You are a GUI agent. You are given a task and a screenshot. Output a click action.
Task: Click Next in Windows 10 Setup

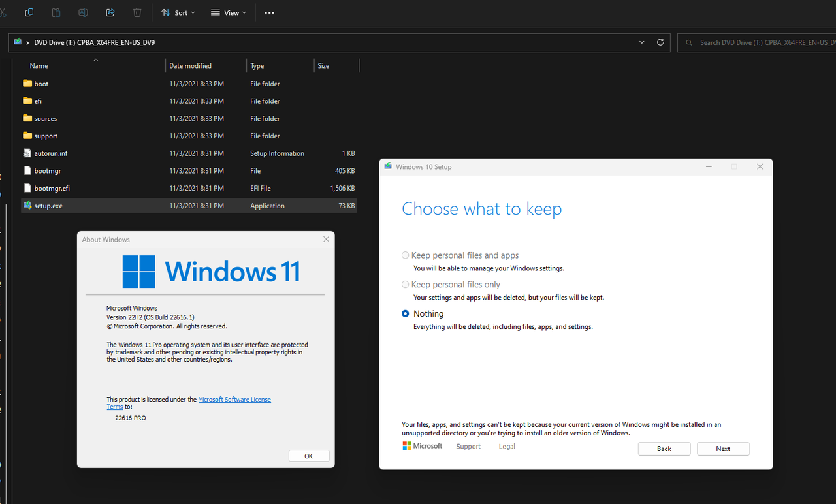click(723, 449)
